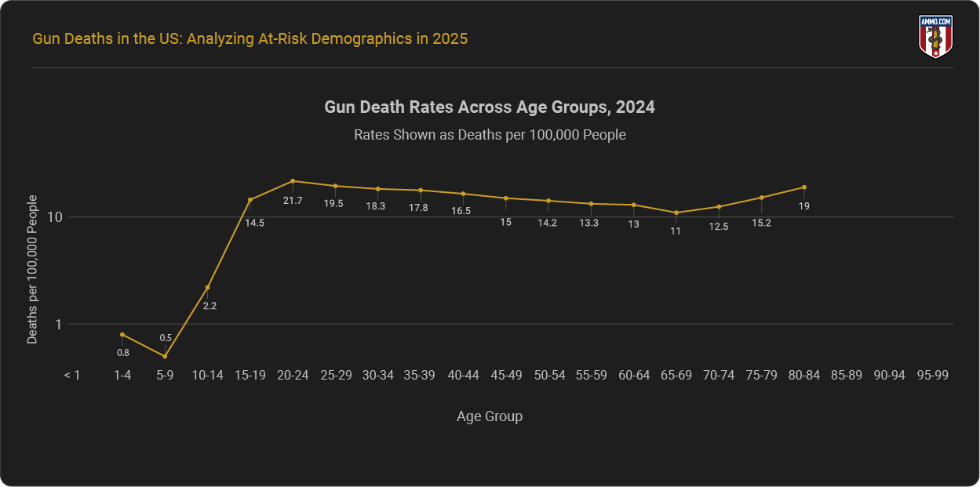Click the '95-99' x-axis label
The height and width of the screenshot is (487, 980).
[932, 375]
